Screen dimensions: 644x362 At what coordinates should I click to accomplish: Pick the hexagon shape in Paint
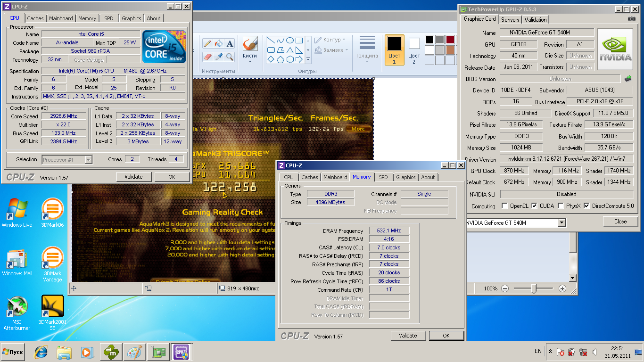point(290,59)
